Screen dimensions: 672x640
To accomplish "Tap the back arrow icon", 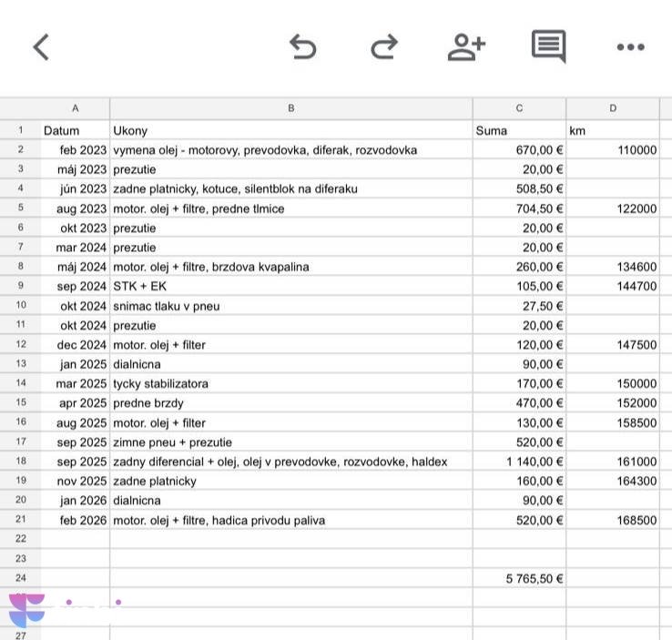I will 41,46.
